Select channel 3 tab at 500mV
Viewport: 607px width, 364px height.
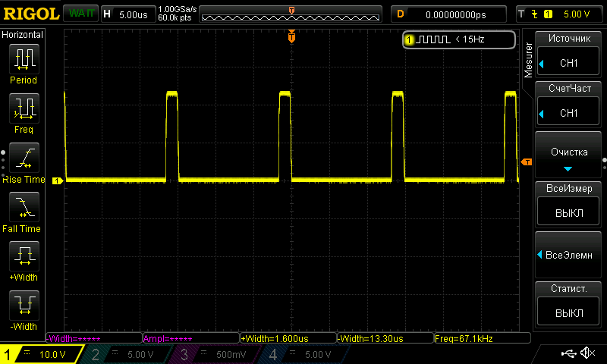point(215,354)
